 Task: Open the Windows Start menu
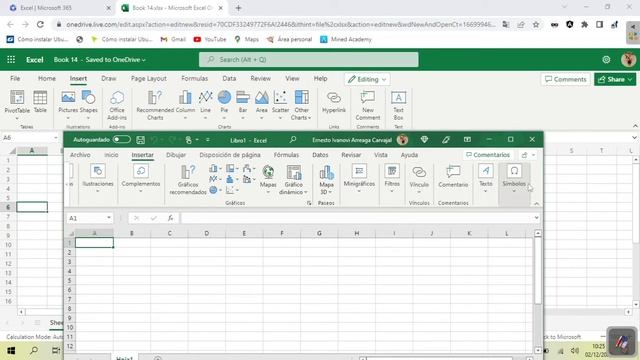pyautogui.click(x=11, y=351)
